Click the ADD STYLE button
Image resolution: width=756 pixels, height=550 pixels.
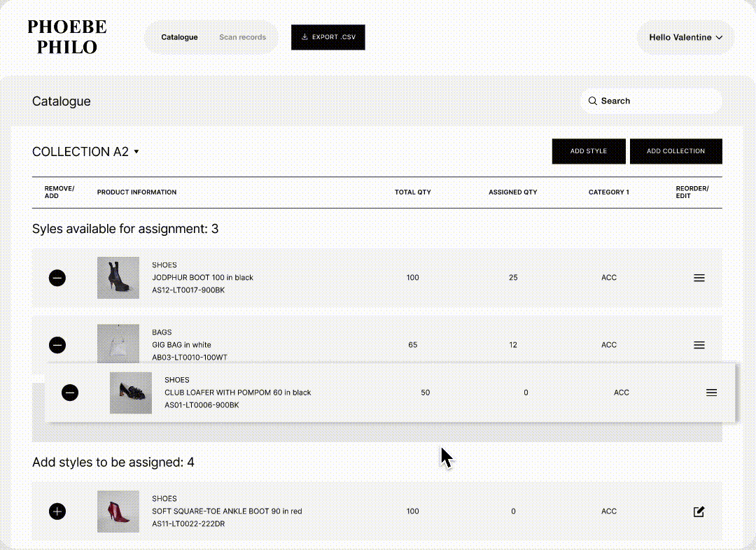588,151
